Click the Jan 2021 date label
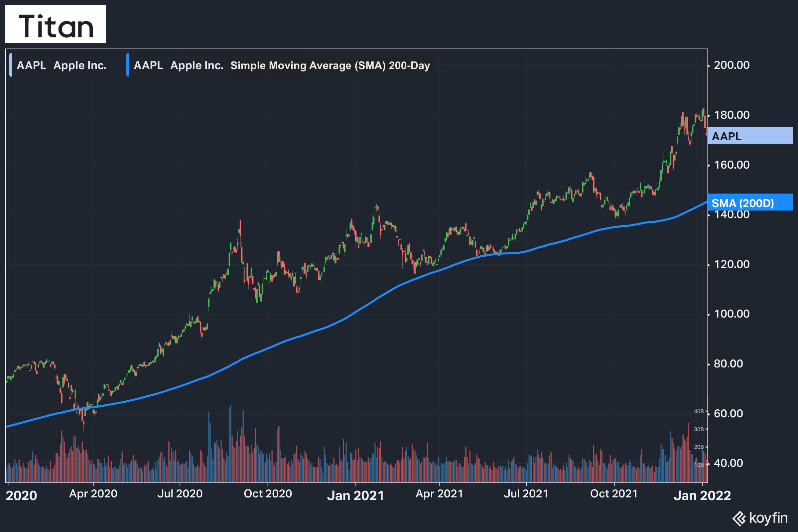Viewport: 798px width, 532px height. point(355,496)
